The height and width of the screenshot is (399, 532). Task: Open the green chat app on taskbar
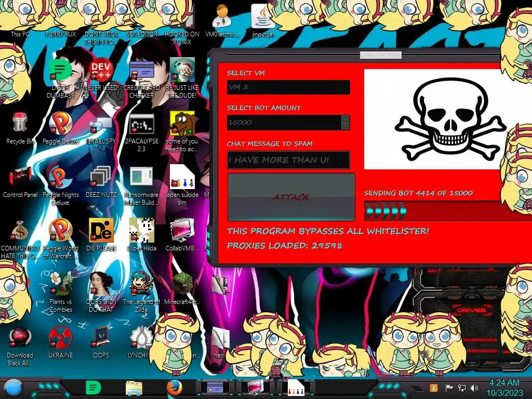tap(94, 388)
